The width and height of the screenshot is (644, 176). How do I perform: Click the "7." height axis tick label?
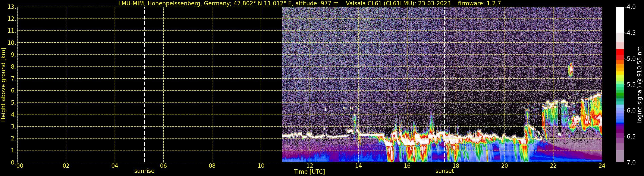[13, 79]
